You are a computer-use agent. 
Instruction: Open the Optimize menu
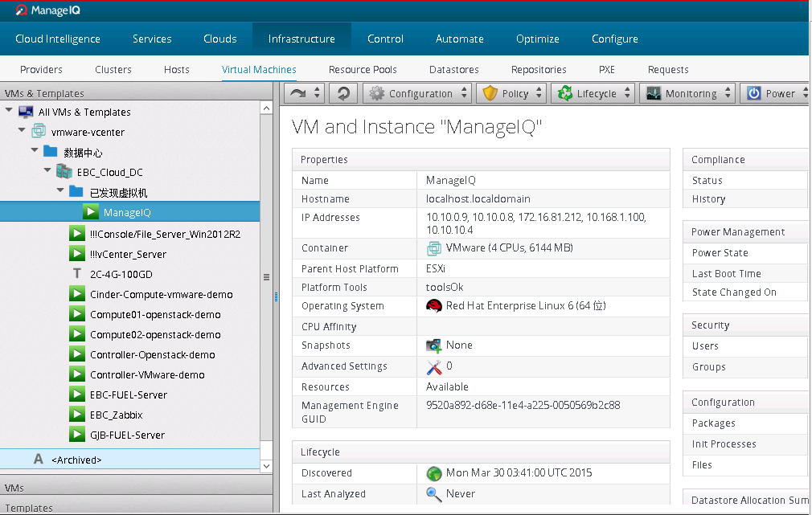click(x=538, y=39)
